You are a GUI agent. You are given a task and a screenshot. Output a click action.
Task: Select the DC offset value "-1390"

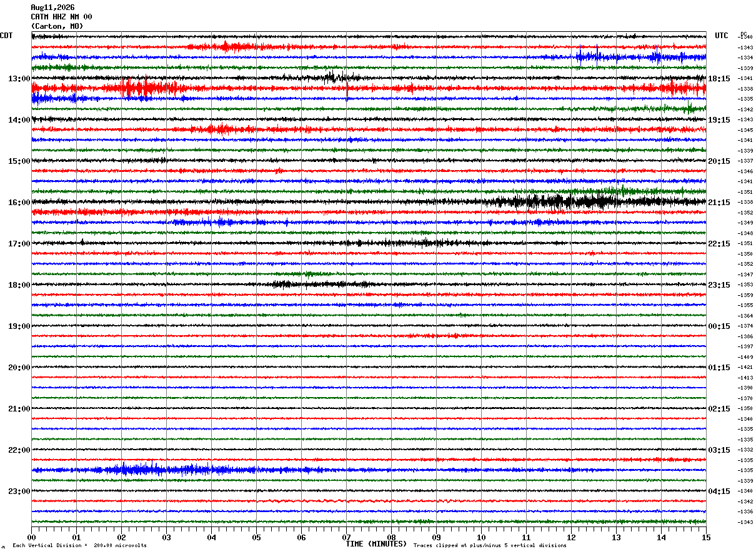click(745, 388)
